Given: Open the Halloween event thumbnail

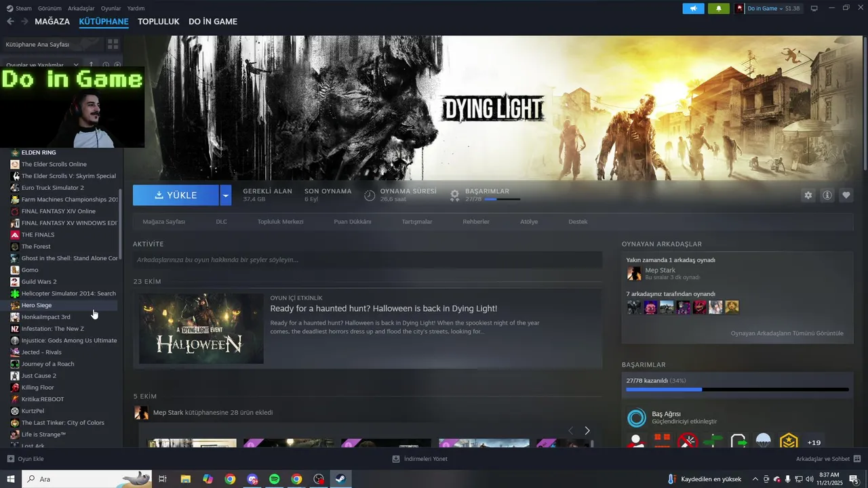Looking at the screenshot, I should pyautogui.click(x=201, y=329).
